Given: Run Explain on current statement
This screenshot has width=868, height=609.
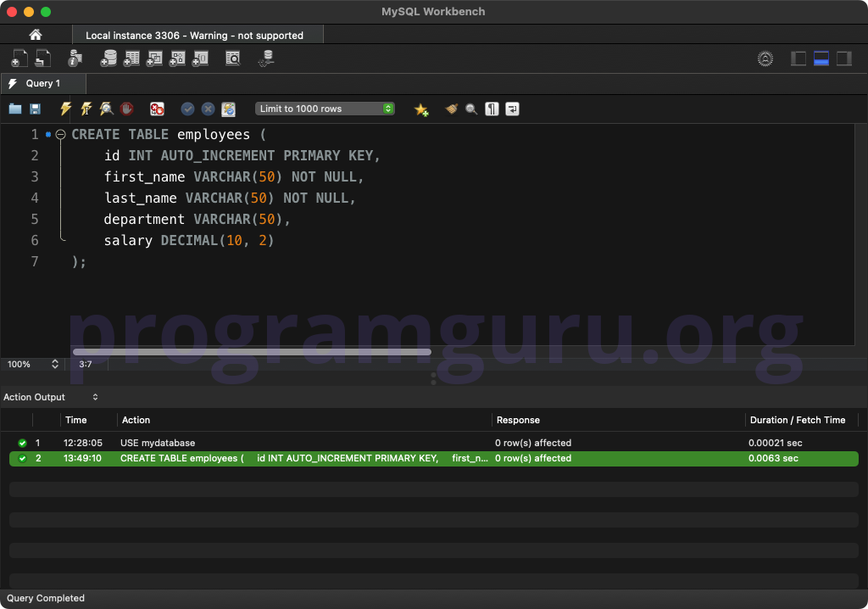Looking at the screenshot, I should click(106, 109).
